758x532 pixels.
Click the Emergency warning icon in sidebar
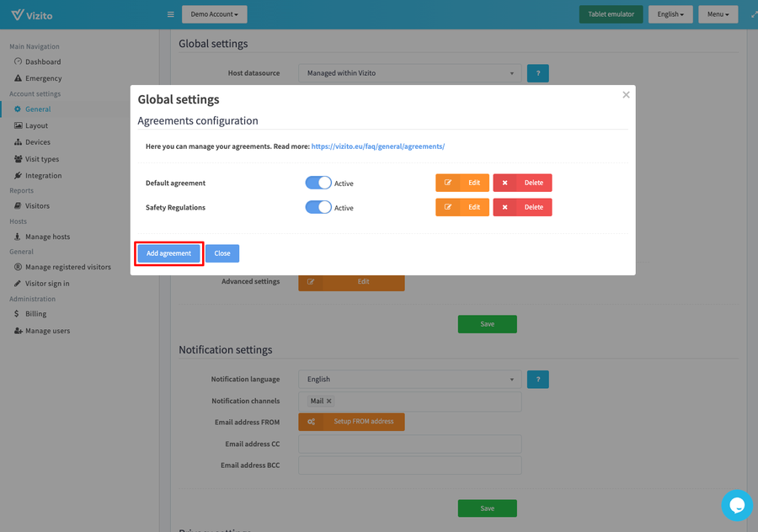click(19, 78)
